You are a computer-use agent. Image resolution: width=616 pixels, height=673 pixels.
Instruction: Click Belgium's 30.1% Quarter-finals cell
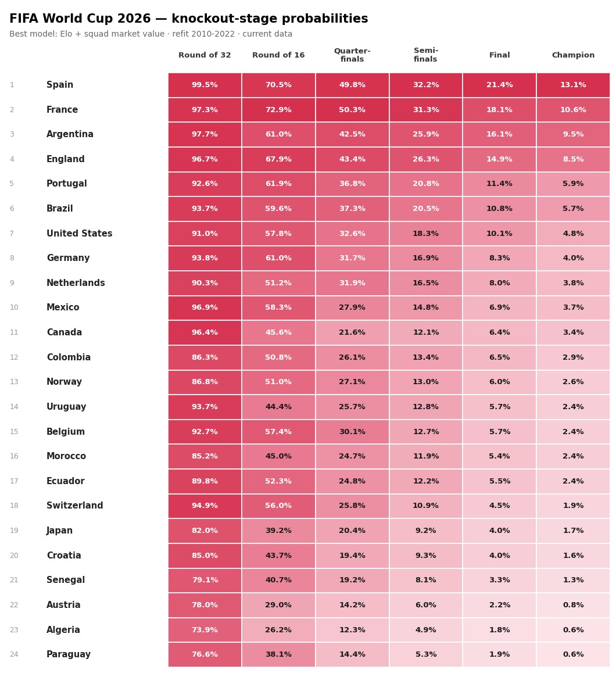[x=352, y=432]
